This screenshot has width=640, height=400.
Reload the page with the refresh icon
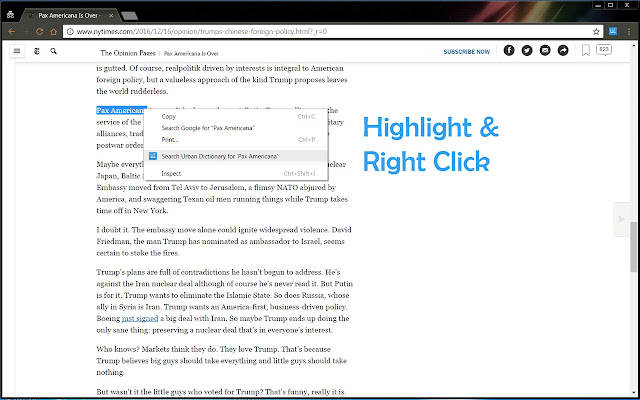(x=40, y=31)
